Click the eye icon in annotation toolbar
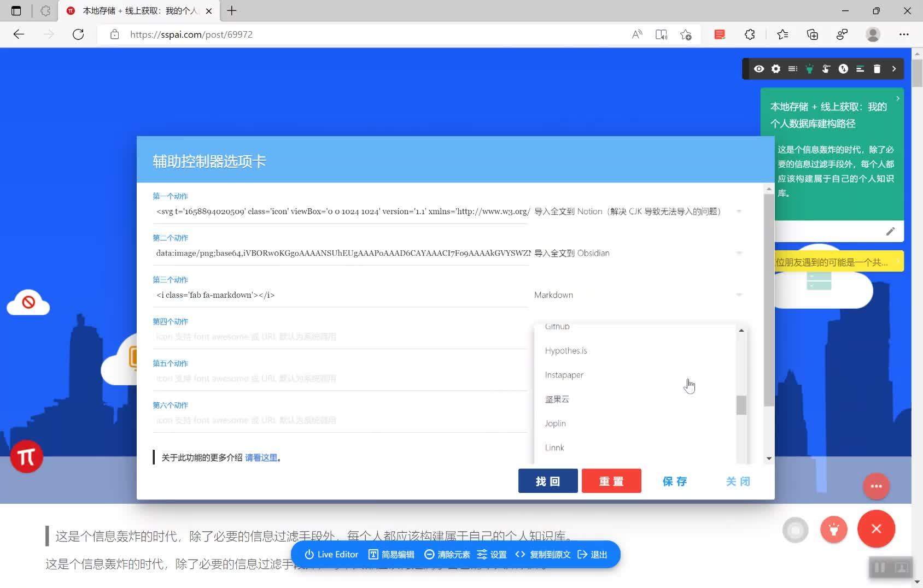Image resolution: width=923 pixels, height=588 pixels. point(759,69)
